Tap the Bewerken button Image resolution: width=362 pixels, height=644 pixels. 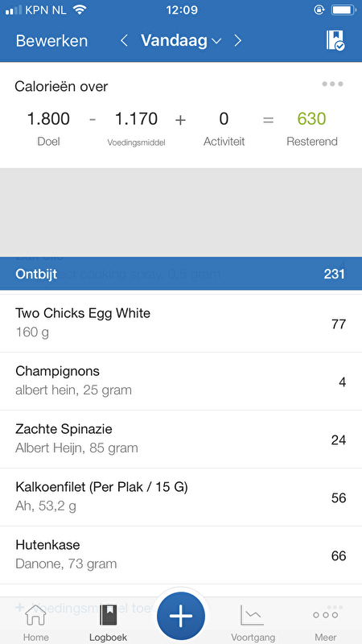[51, 41]
